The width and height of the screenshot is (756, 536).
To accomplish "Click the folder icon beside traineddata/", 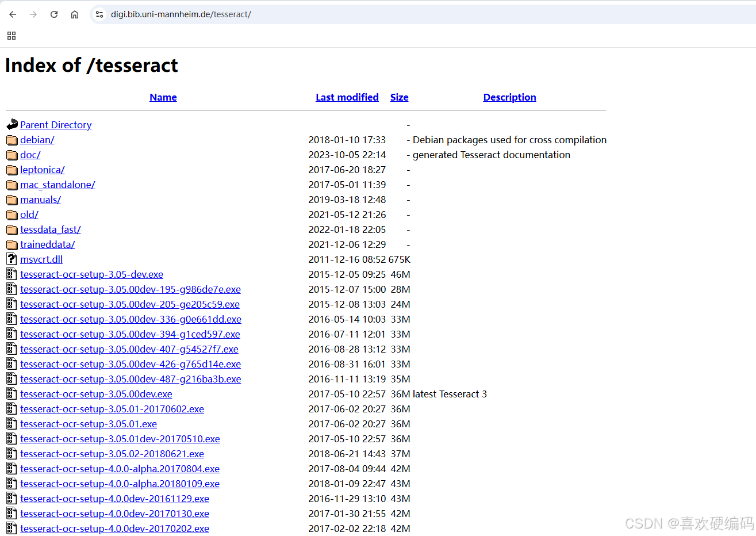I will (x=12, y=244).
